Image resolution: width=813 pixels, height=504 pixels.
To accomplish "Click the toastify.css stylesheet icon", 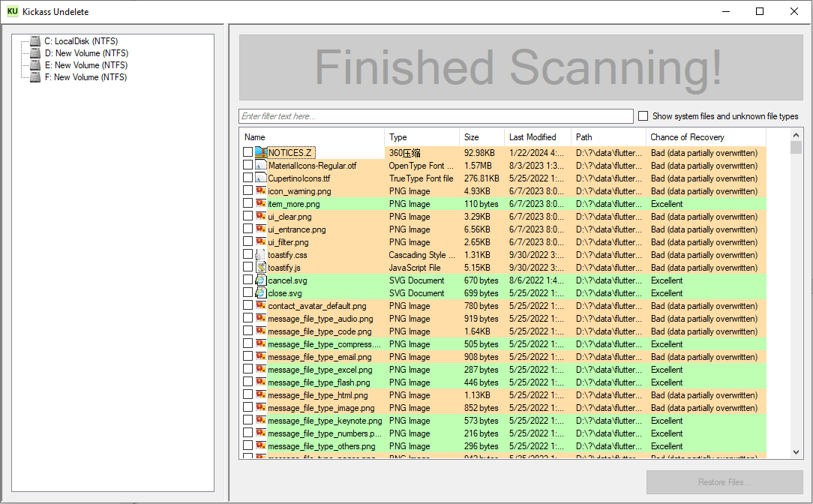I will click(x=260, y=255).
